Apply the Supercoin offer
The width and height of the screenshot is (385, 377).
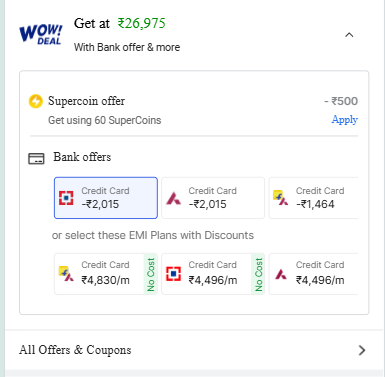(345, 120)
